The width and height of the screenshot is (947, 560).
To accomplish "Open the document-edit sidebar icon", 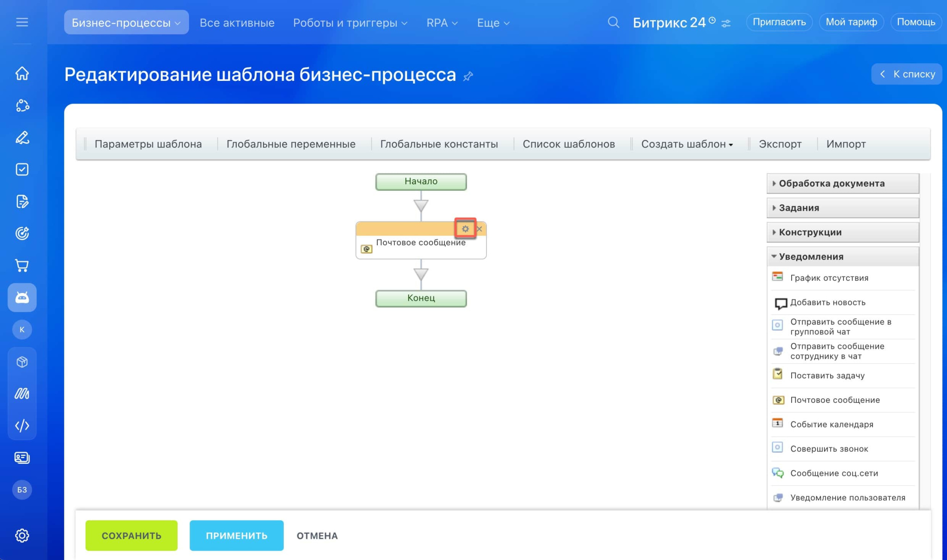I will 22,201.
